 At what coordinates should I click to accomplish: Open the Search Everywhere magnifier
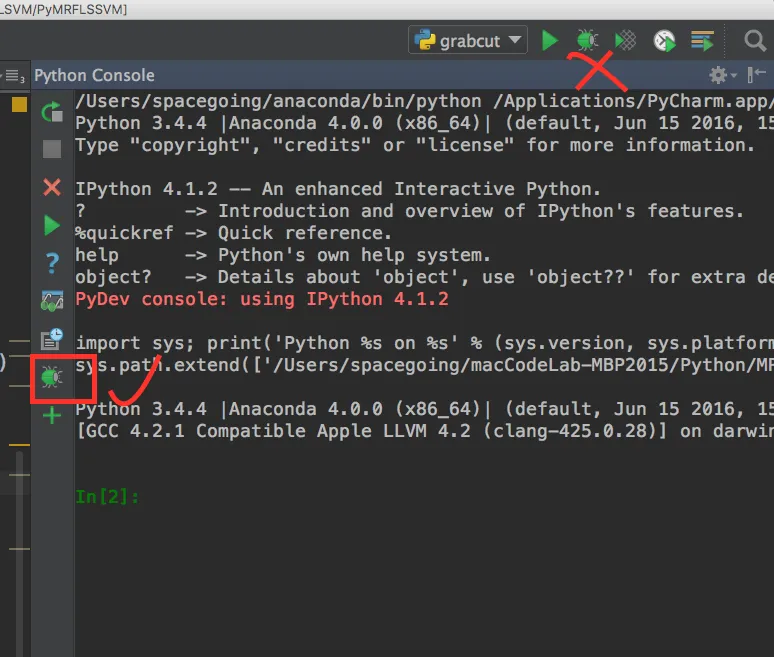click(755, 41)
